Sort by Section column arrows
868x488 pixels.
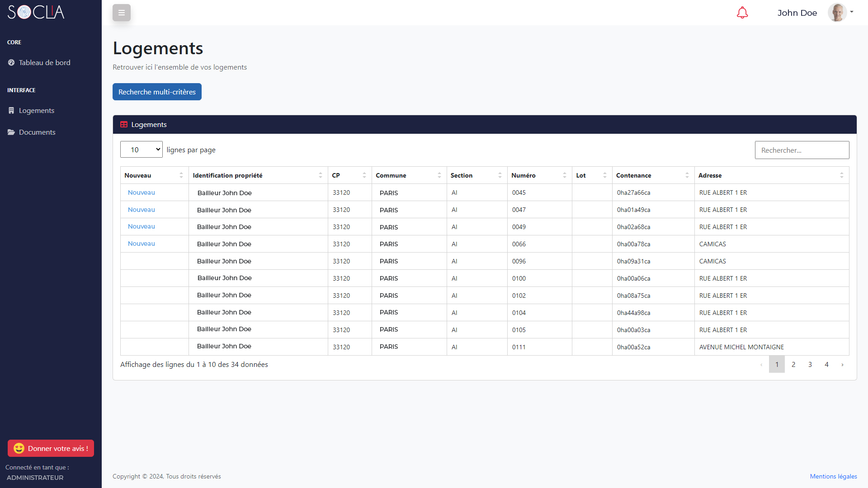click(x=500, y=175)
